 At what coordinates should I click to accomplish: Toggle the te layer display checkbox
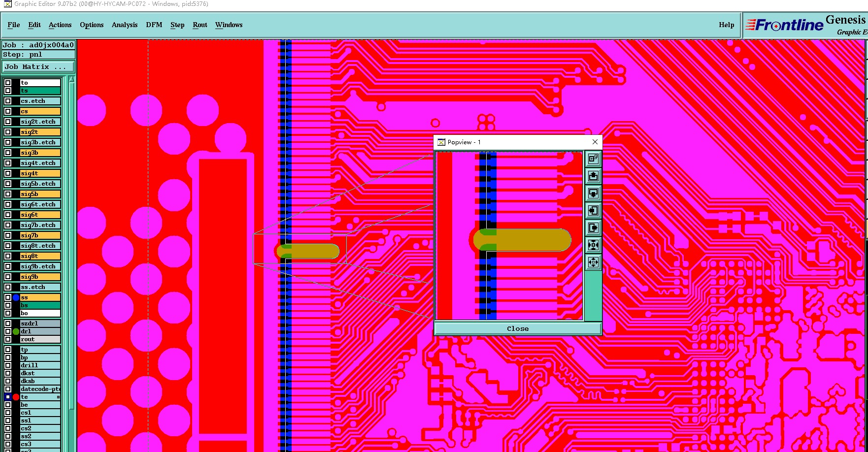coord(8,397)
